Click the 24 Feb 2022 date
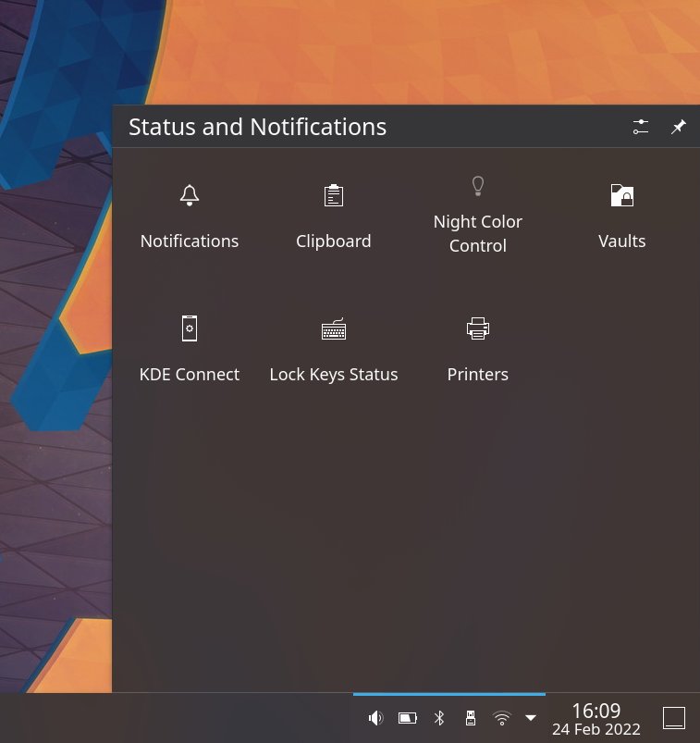Viewport: 700px width, 743px height. click(596, 729)
